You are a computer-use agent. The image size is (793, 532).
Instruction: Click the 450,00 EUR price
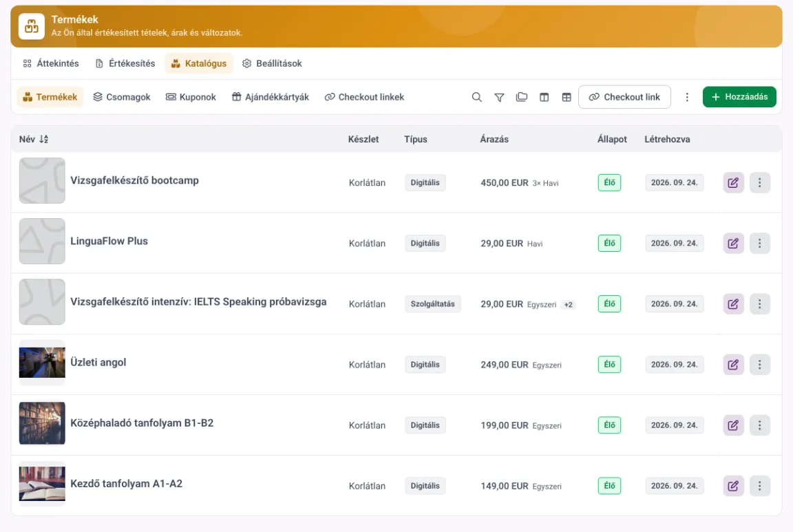pyautogui.click(x=504, y=183)
